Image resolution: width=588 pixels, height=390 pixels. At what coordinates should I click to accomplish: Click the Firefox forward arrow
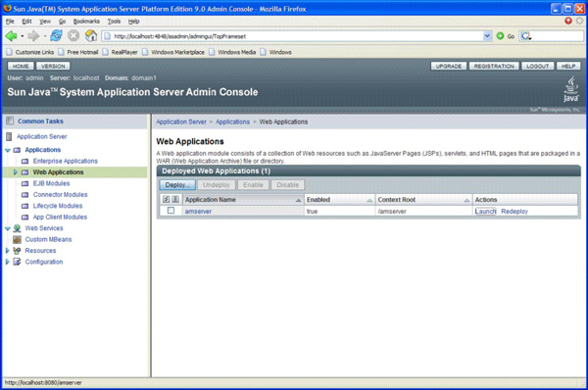click(x=33, y=36)
